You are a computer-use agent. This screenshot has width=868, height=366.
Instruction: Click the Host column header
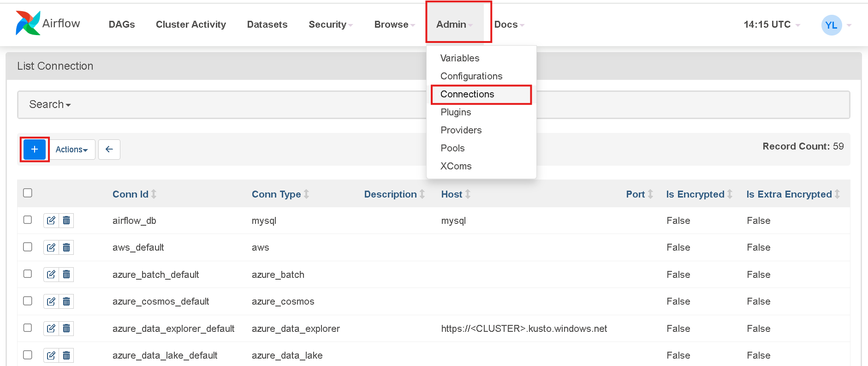click(x=452, y=194)
